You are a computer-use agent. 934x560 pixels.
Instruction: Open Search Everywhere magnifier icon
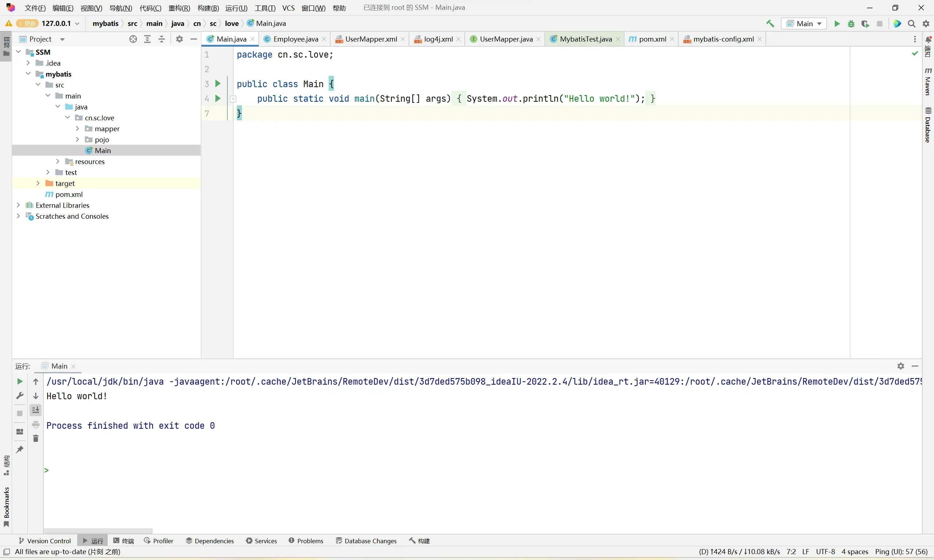[x=911, y=24]
